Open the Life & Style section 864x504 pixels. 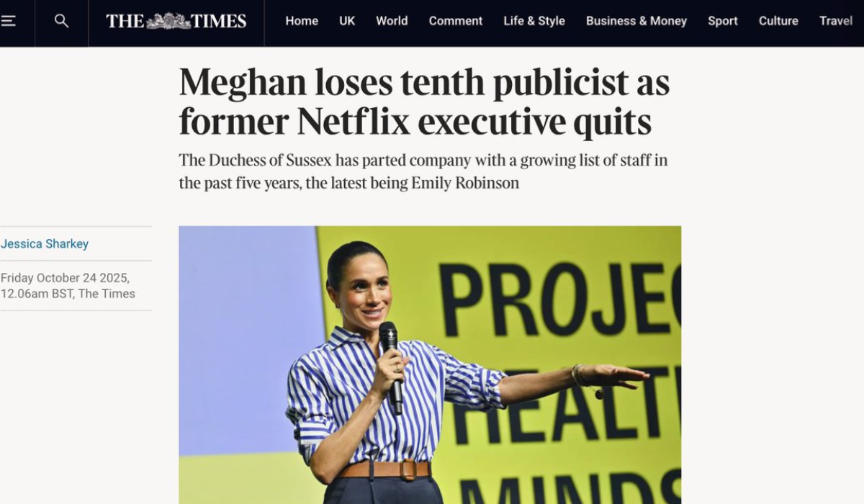534,22
